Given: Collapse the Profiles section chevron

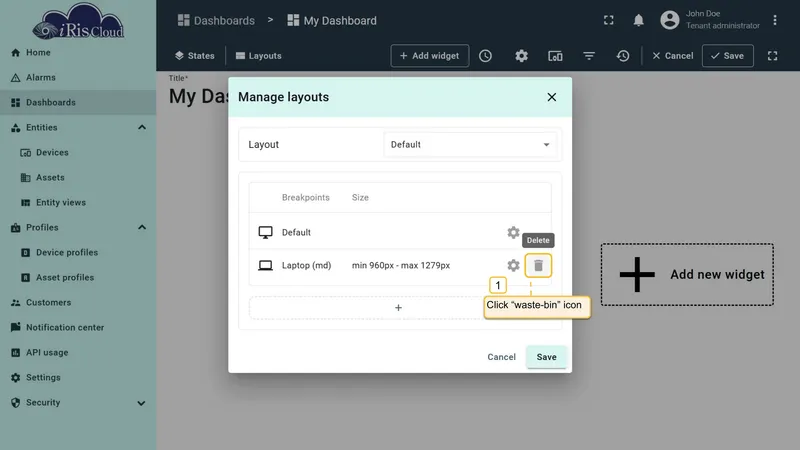Looking at the screenshot, I should point(142,228).
